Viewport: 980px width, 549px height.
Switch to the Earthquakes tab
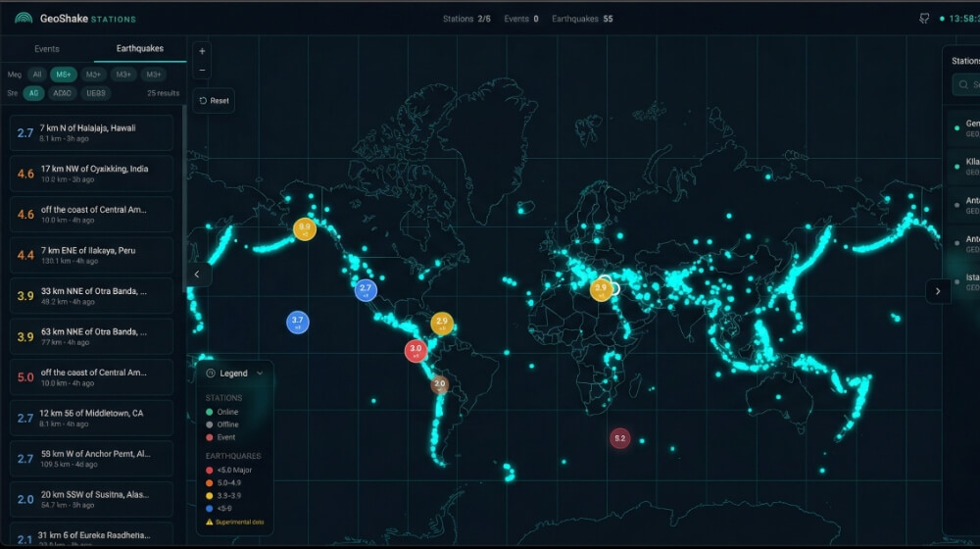[140, 49]
